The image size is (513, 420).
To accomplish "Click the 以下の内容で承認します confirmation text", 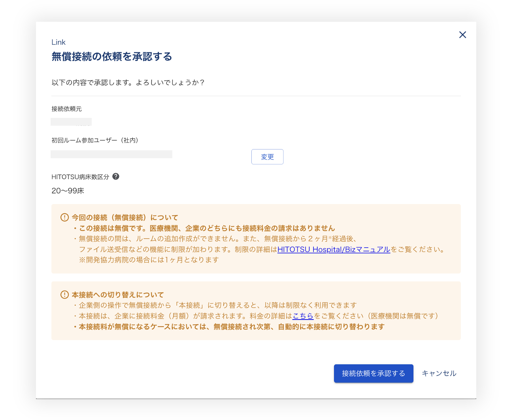I will point(128,83).
